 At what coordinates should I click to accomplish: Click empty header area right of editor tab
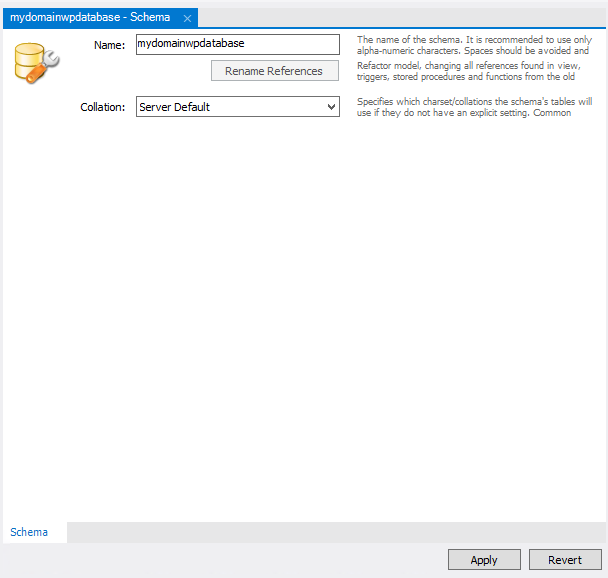pyautogui.click(x=400, y=18)
